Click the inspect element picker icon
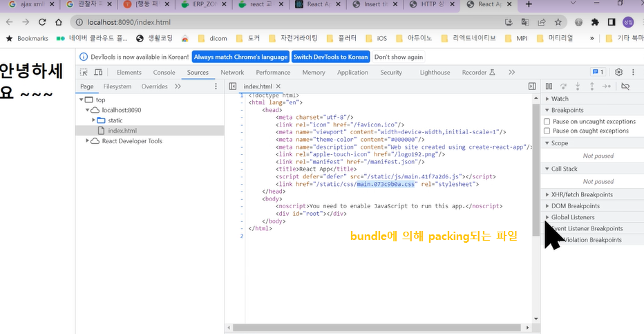The image size is (644, 334). point(84,73)
